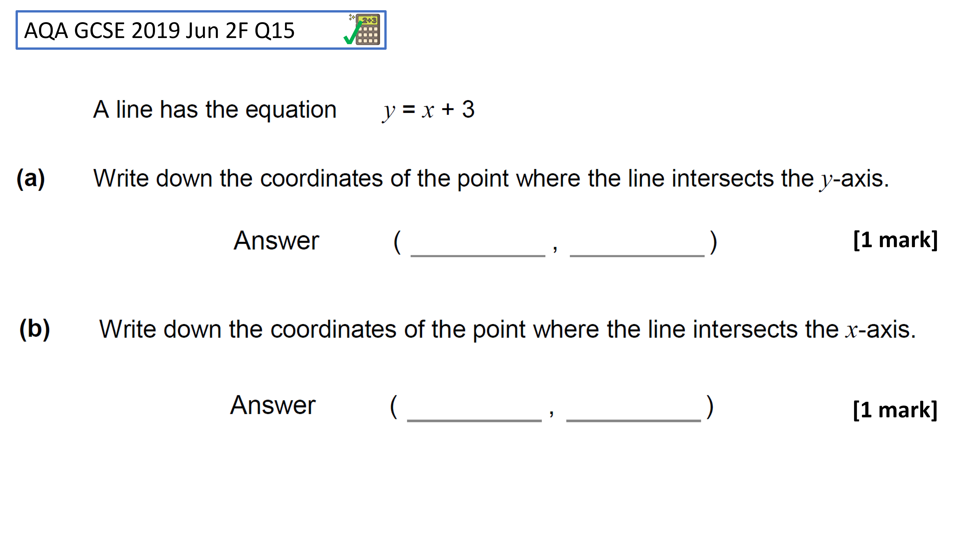The width and height of the screenshot is (980, 551).
Task: Click the [1 mark] label for part (a)
Action: [x=896, y=240]
